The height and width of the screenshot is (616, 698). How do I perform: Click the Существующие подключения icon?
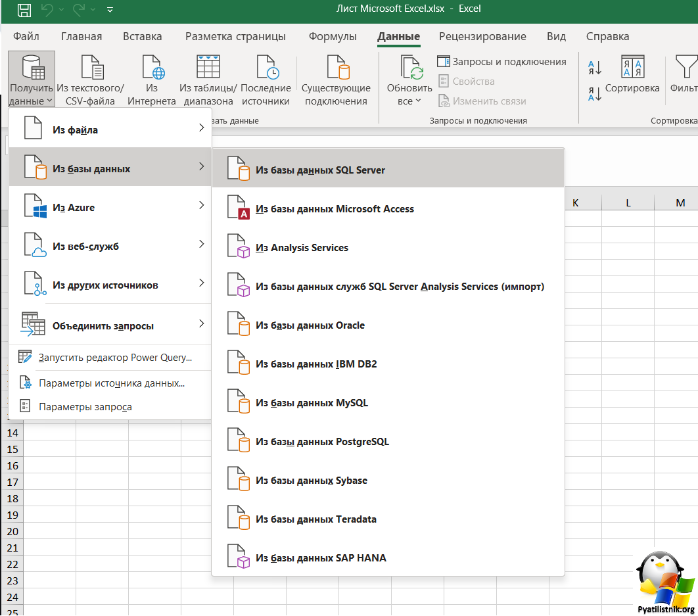coord(338,67)
